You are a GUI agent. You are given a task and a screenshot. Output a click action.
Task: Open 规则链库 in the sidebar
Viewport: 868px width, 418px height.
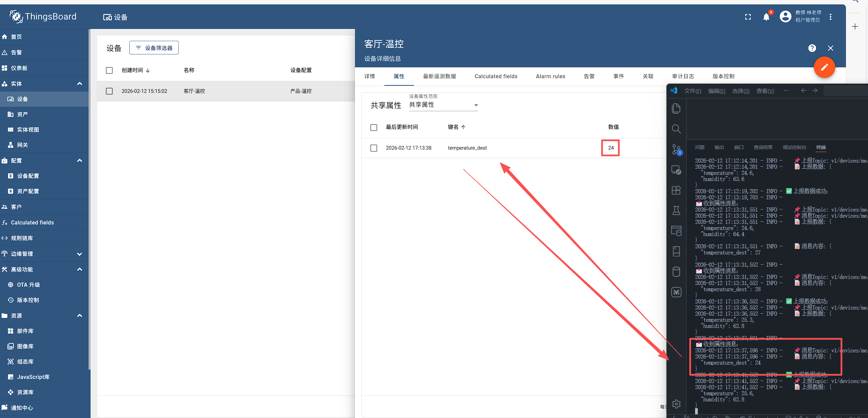click(22, 238)
